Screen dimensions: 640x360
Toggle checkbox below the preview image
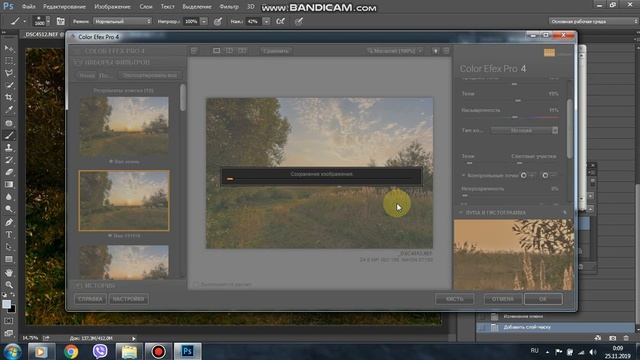point(196,284)
